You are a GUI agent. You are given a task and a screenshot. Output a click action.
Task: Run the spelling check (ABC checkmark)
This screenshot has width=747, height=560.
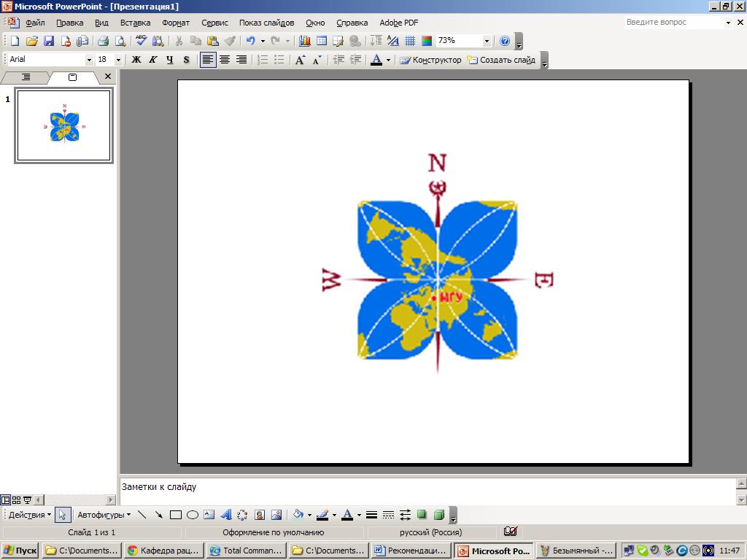[141, 41]
